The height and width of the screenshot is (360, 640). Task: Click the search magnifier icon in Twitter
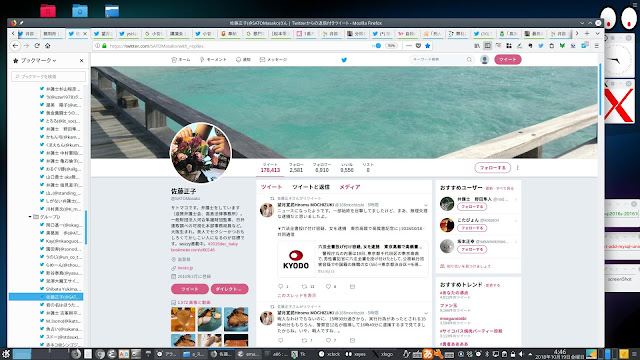coord(469,60)
